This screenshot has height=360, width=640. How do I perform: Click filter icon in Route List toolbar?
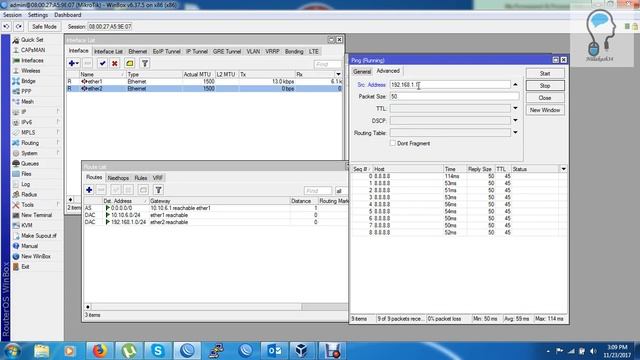(x=158, y=190)
